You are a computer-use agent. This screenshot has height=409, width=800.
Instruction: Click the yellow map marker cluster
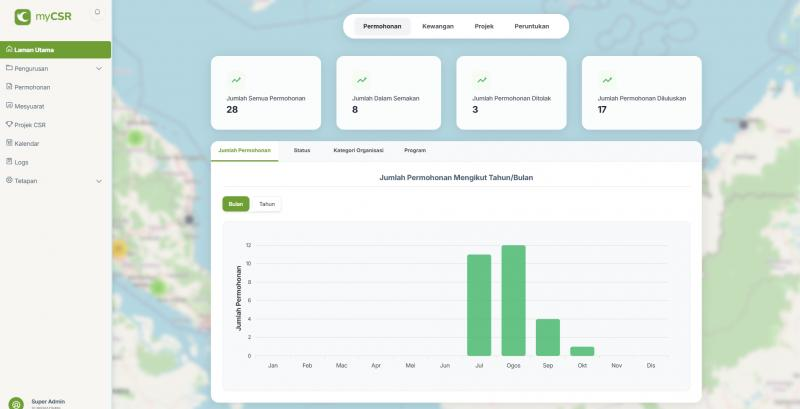point(119,249)
